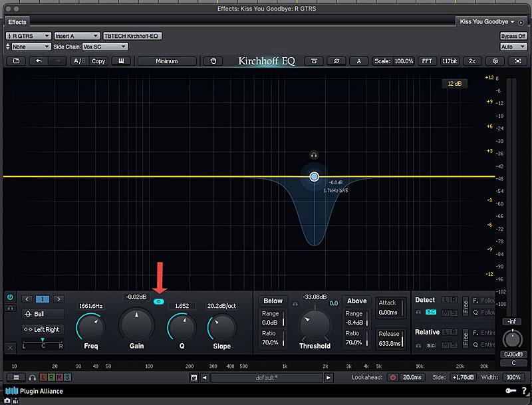
Task: Click the Slope knob
Action: coord(221,328)
